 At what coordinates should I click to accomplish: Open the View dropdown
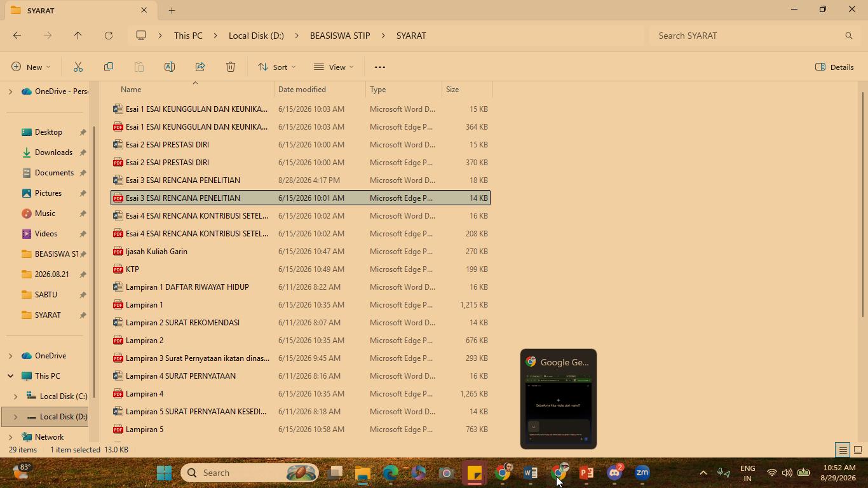334,67
